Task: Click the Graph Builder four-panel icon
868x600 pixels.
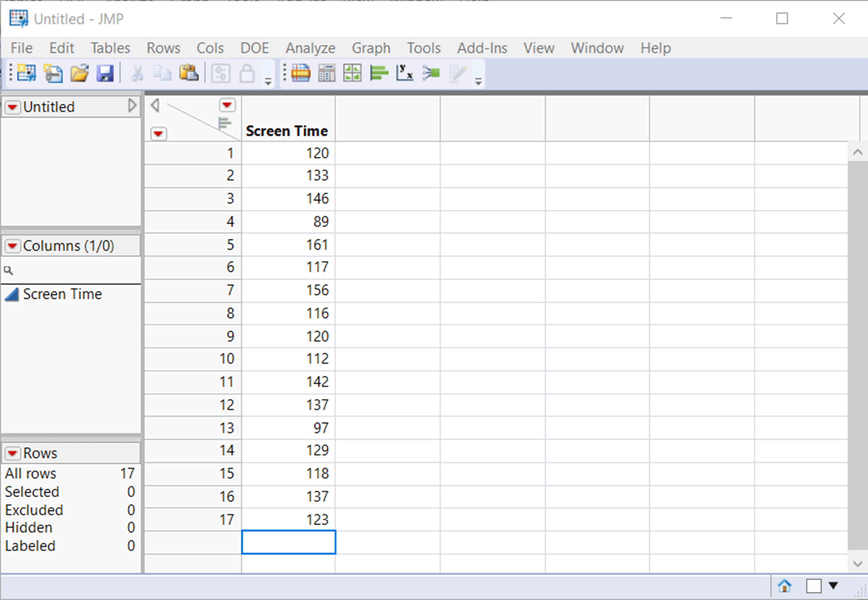Action: 352,73
